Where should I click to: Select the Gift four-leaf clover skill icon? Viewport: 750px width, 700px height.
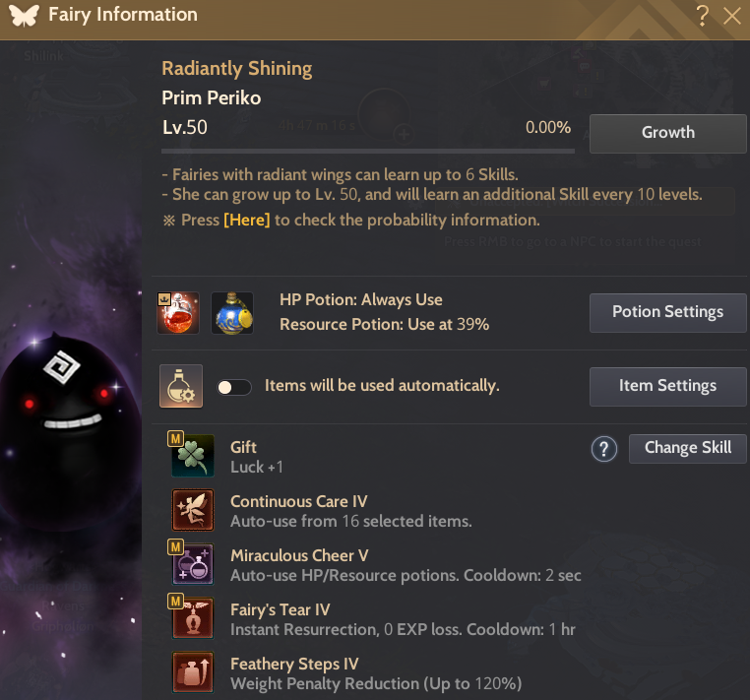(192, 455)
